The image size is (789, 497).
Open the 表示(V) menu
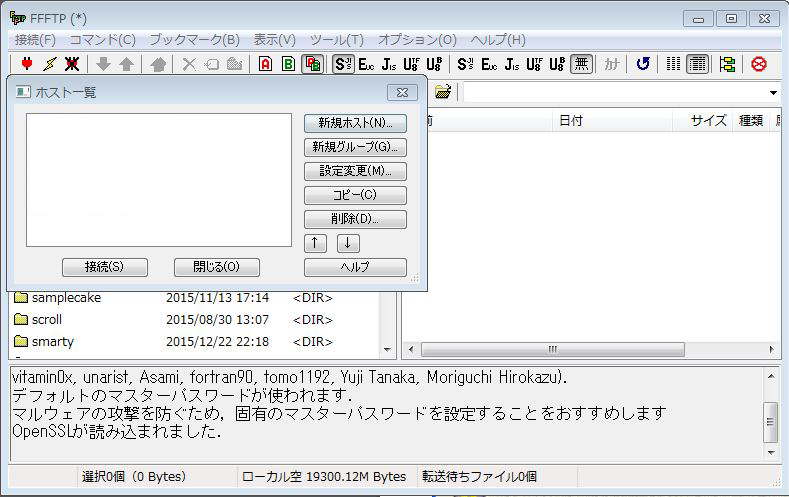(275, 40)
